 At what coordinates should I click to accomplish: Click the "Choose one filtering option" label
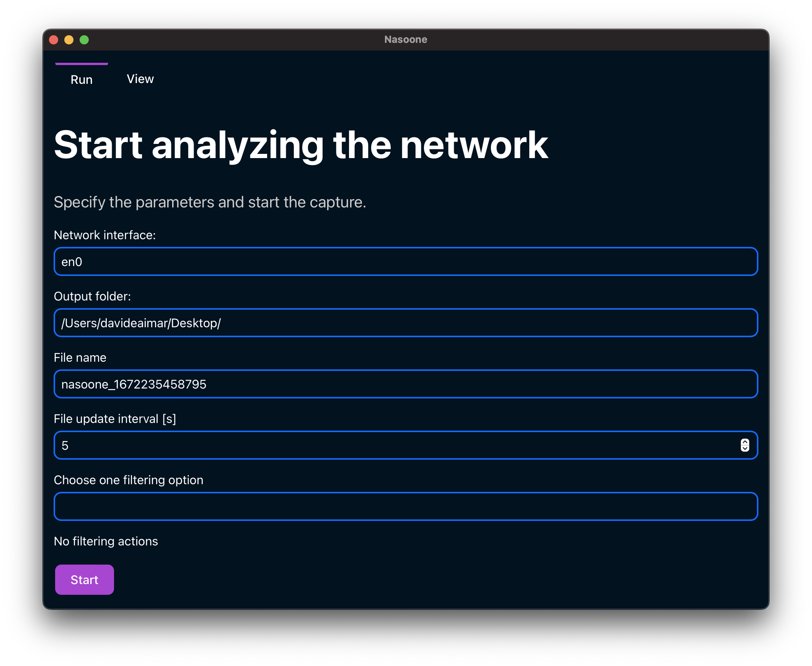tap(129, 480)
